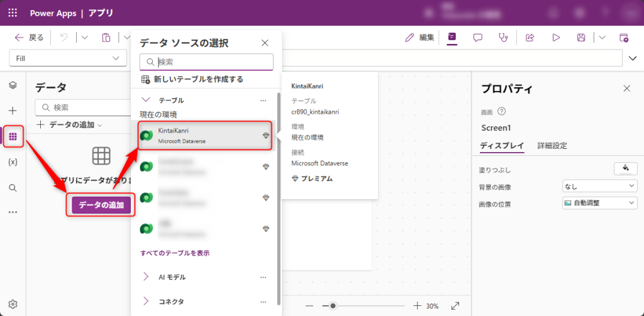This screenshot has height=316, width=644.
Task: Open the 塗りつぶし color picker
Action: 626,168
